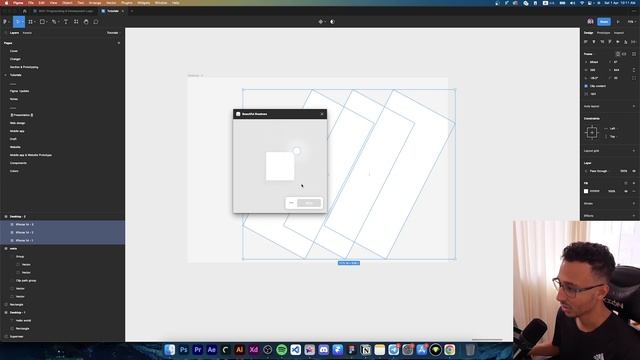Viewport: 640px width, 360px height.
Task: Toggle constrain proportions lock icon
Action: point(634,70)
